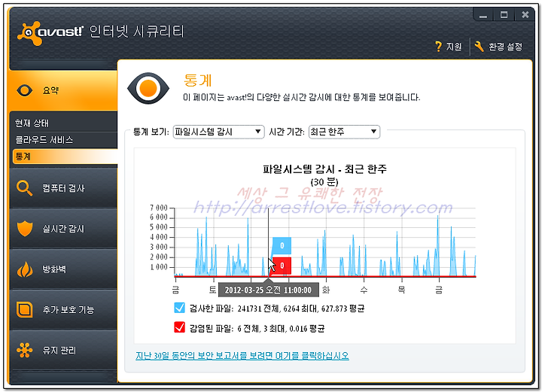Click the 30-day security report link
This screenshot has height=392, width=542.
pos(242,356)
